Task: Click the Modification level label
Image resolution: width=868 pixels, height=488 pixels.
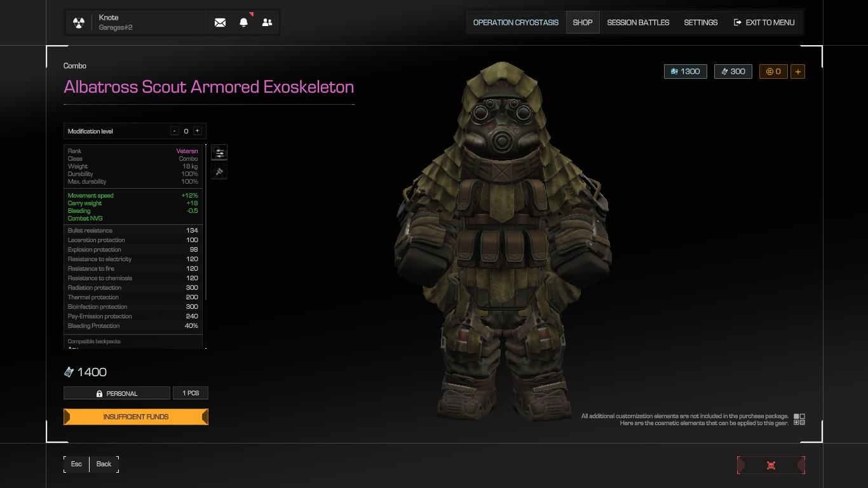Action: pos(90,132)
